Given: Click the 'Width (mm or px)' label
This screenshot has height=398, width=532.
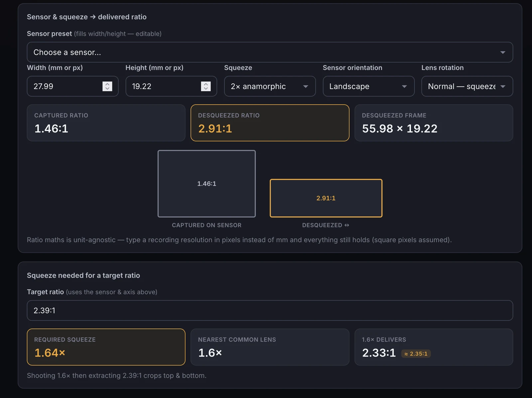Looking at the screenshot, I should (x=55, y=68).
